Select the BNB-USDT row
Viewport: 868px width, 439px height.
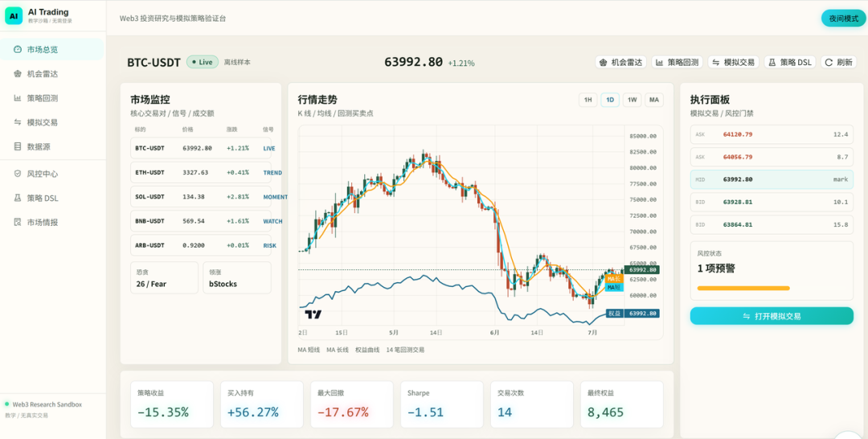(201, 221)
